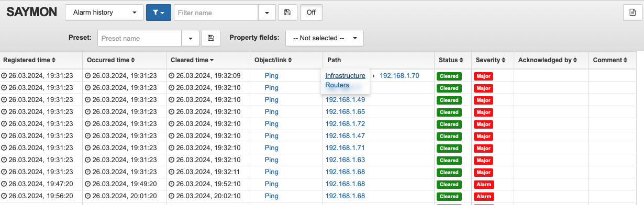Screen dimensions: 644x205
Task: Save the preset with the floppy icon
Action: pos(211,38)
